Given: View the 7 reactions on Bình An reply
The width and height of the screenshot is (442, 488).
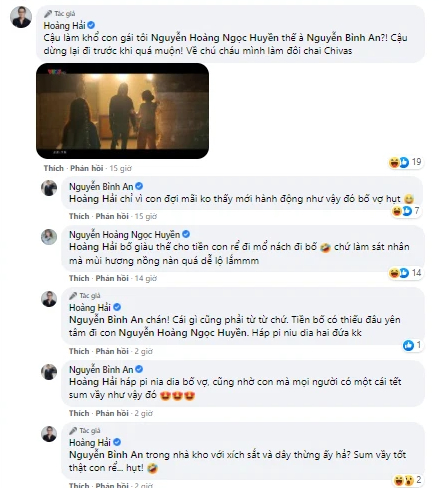Looking at the screenshot, I should [407, 211].
